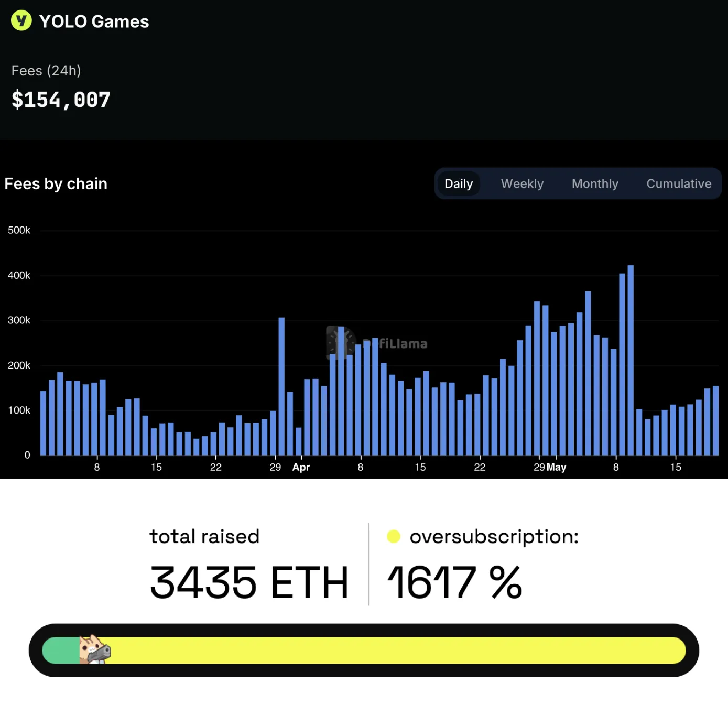728x715 pixels.
Task: Switch chart to Weekly view
Action: (x=522, y=183)
